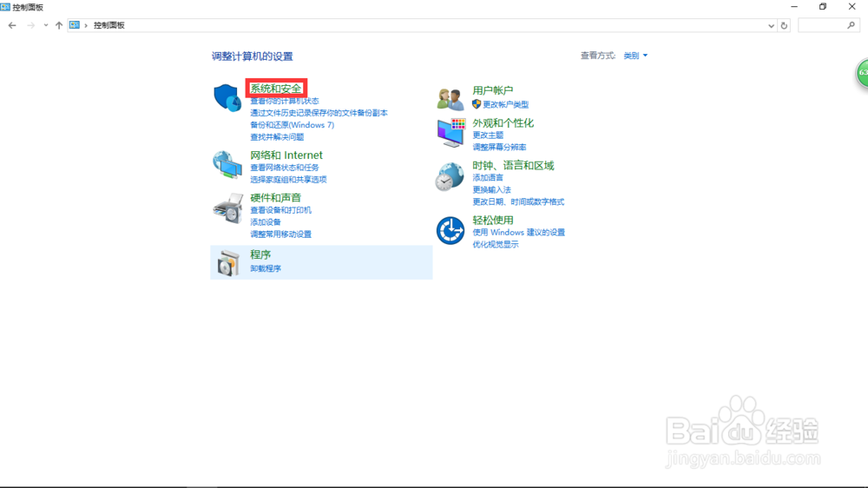The height and width of the screenshot is (488, 868).
Task: Open 卸载程序 link
Action: (265, 268)
